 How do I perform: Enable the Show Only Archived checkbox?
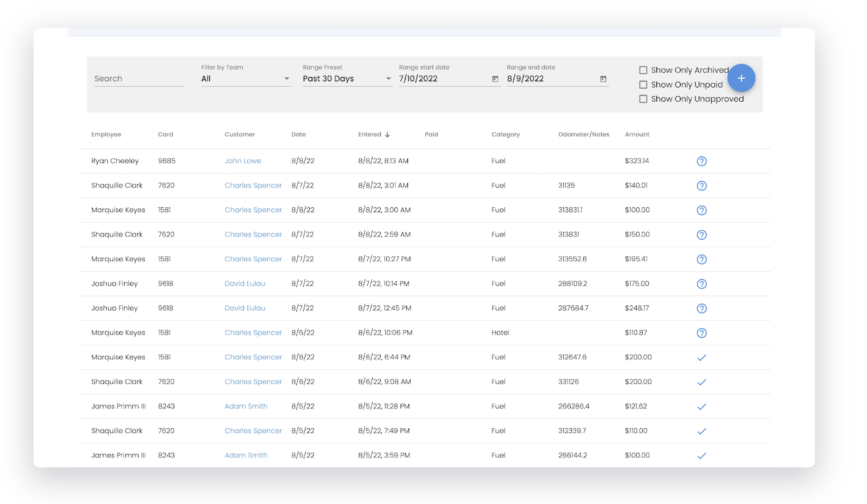click(643, 70)
